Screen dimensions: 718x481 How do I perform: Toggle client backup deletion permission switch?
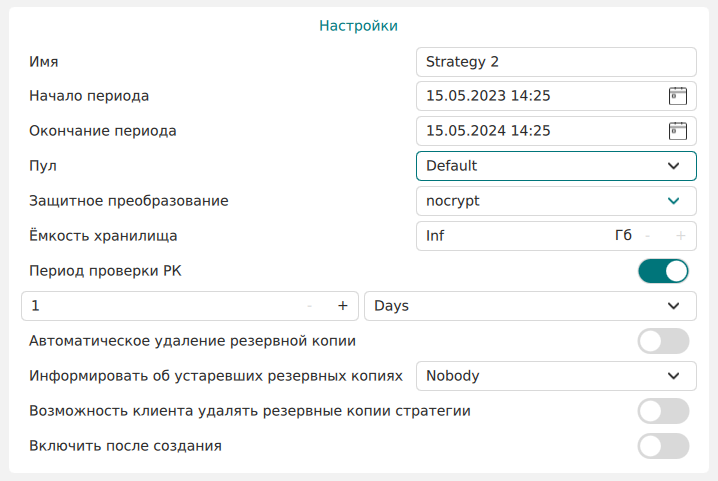pyautogui.click(x=663, y=411)
